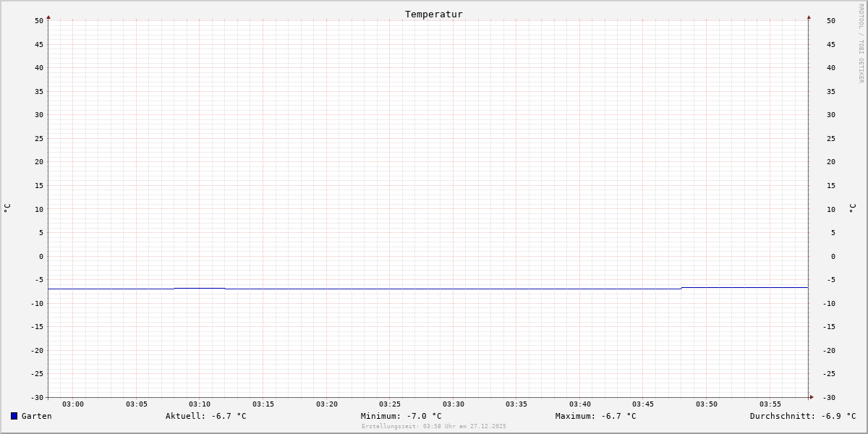Click the 03:55 time axis label
The width and height of the screenshot is (868, 434).
click(x=770, y=404)
